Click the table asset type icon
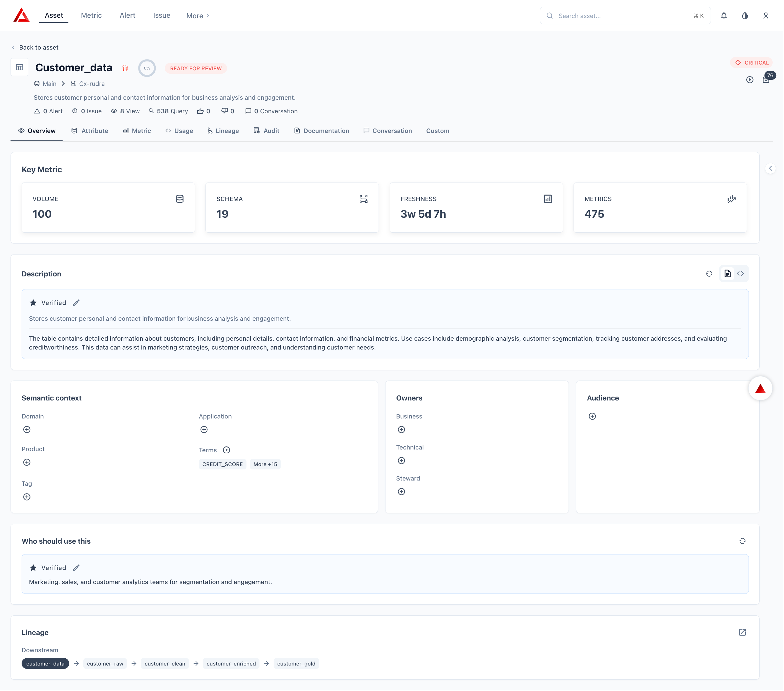 20,68
